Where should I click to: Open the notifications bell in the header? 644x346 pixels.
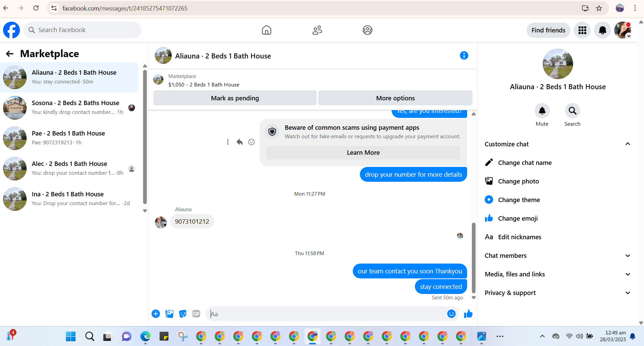602,30
